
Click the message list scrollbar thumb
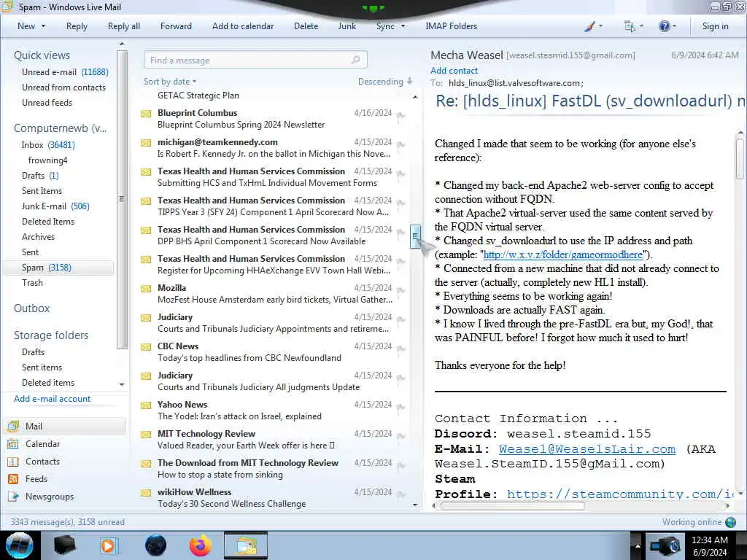pyautogui.click(x=415, y=237)
